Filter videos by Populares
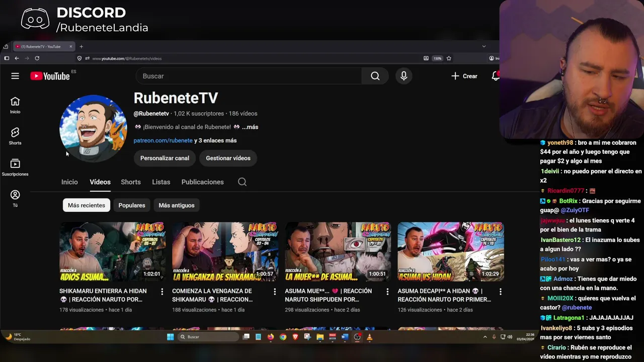Screen dimensions: 644x362 point(132,205)
